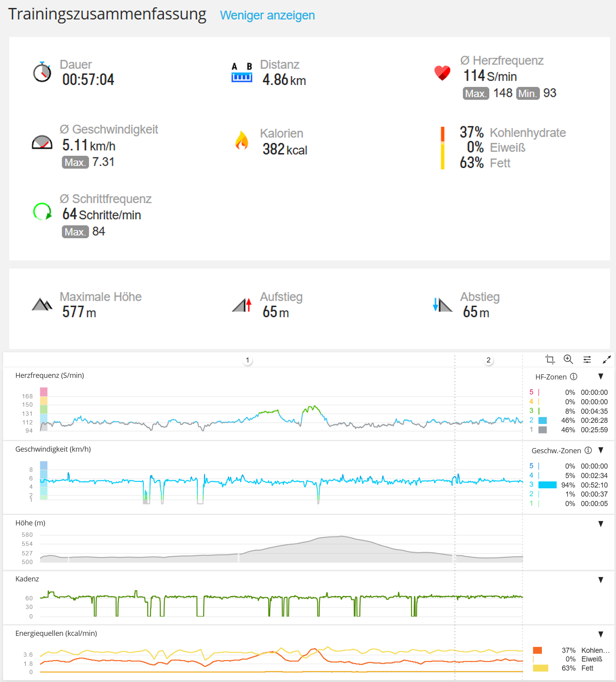616x682 pixels.
Task: Click the red heart Herzfrequenz icon
Action: pos(442,73)
